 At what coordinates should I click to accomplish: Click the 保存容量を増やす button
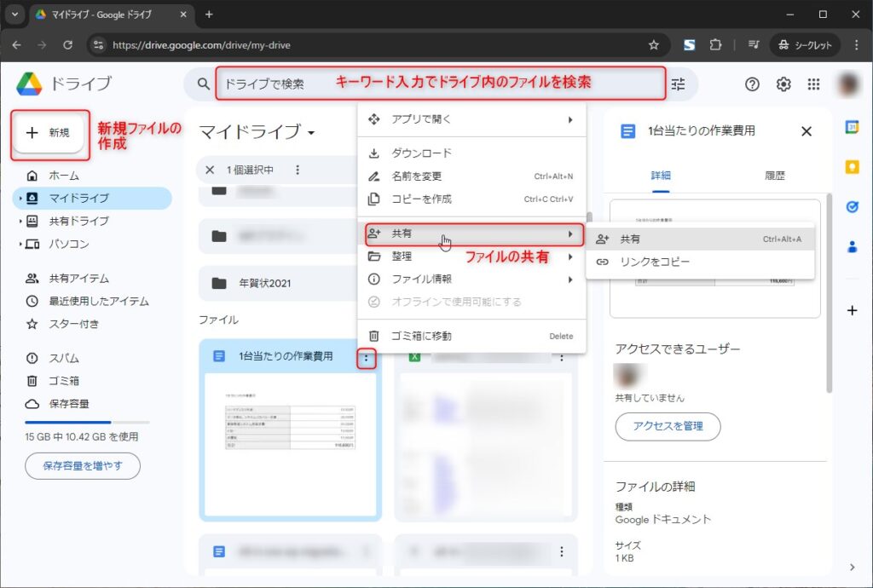pyautogui.click(x=83, y=465)
